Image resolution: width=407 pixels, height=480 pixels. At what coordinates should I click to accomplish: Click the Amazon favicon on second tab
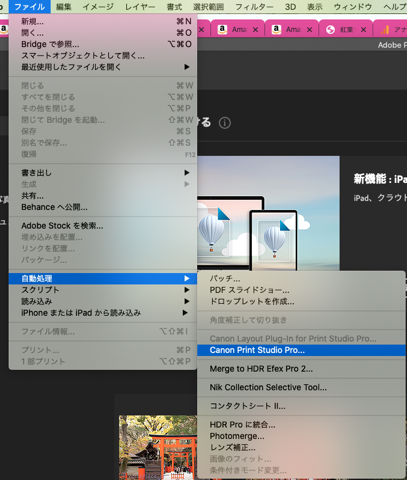pyautogui.click(x=276, y=30)
